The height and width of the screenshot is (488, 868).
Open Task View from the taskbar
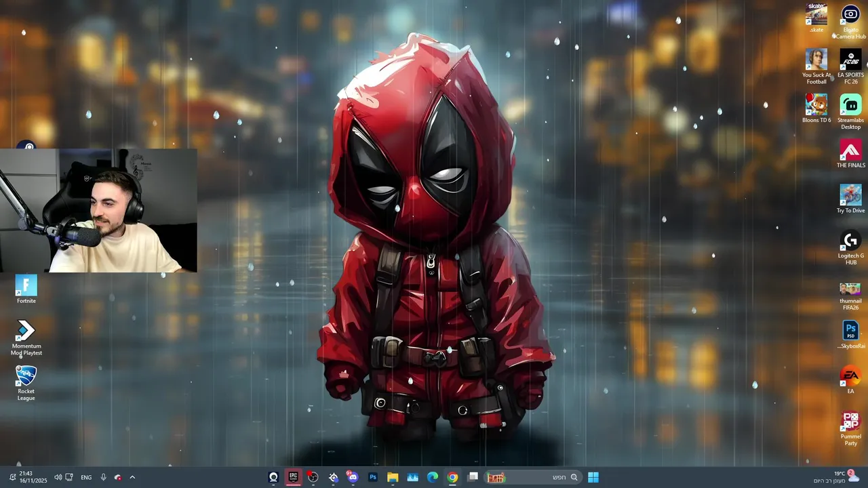473,477
